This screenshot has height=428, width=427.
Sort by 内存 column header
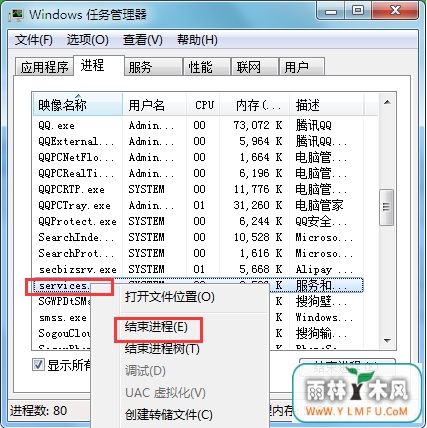pos(255,105)
